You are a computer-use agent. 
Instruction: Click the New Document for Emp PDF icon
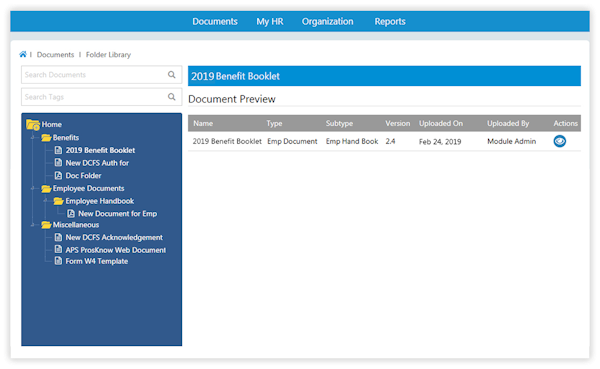pos(71,214)
